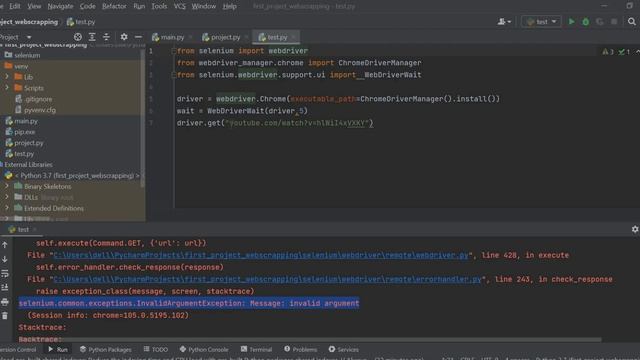Open Python Console tool window
The width and height of the screenshot is (640, 360).
204,349
